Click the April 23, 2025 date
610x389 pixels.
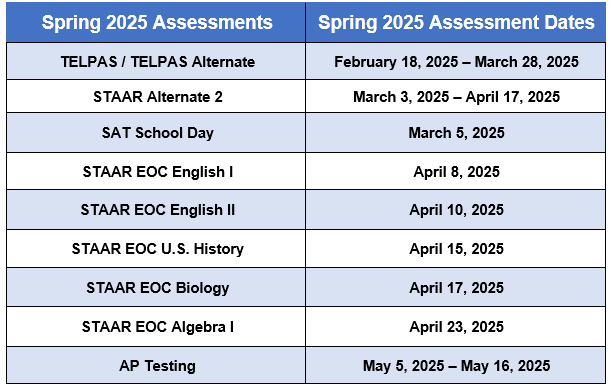[456, 326]
